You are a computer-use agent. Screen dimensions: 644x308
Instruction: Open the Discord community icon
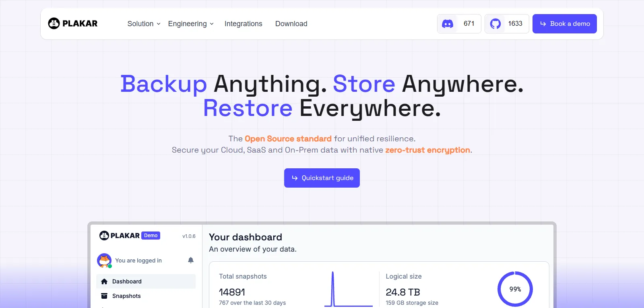click(448, 24)
